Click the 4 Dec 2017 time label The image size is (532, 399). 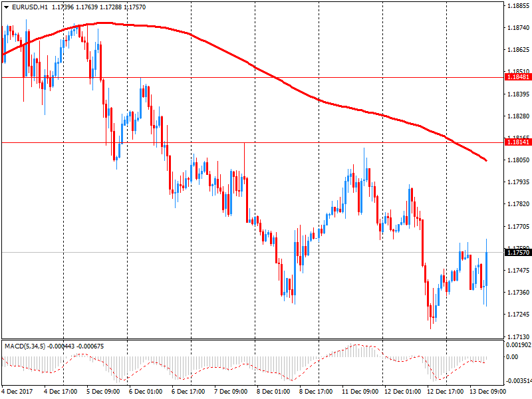17,392
